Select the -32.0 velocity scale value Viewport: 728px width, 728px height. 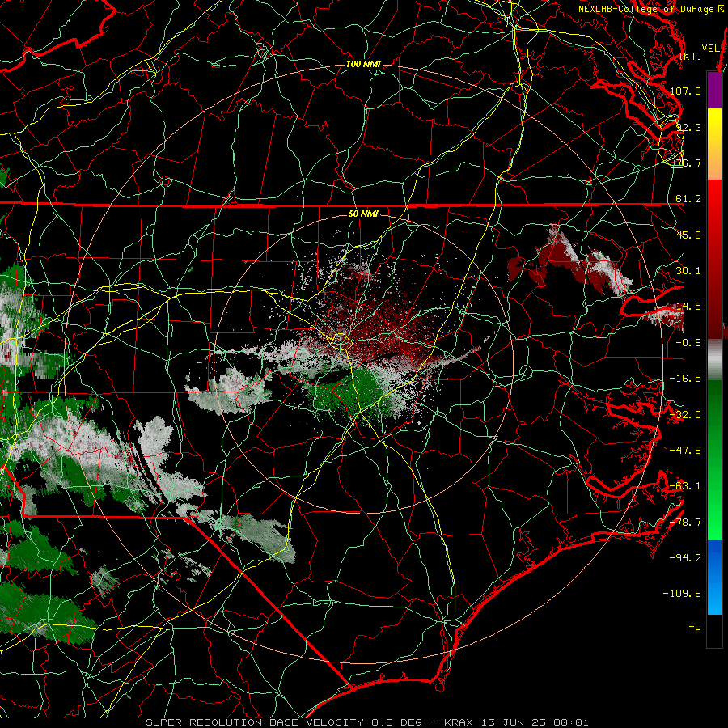coord(685,415)
